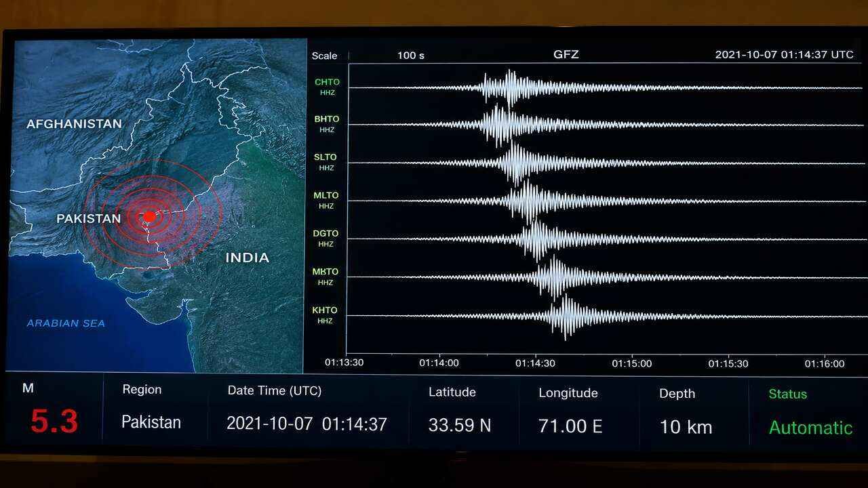Click the Longitude value 71.00 E

pos(570,426)
